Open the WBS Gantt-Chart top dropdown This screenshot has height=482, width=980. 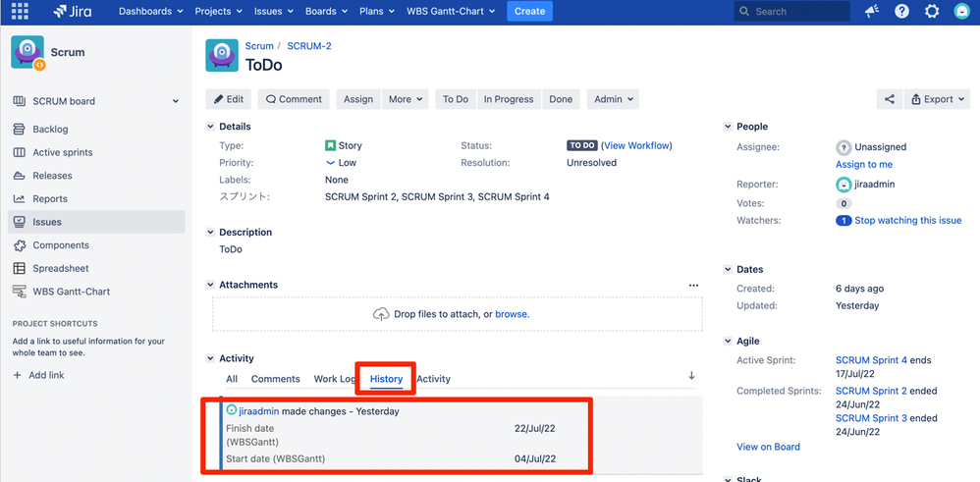coord(451,11)
